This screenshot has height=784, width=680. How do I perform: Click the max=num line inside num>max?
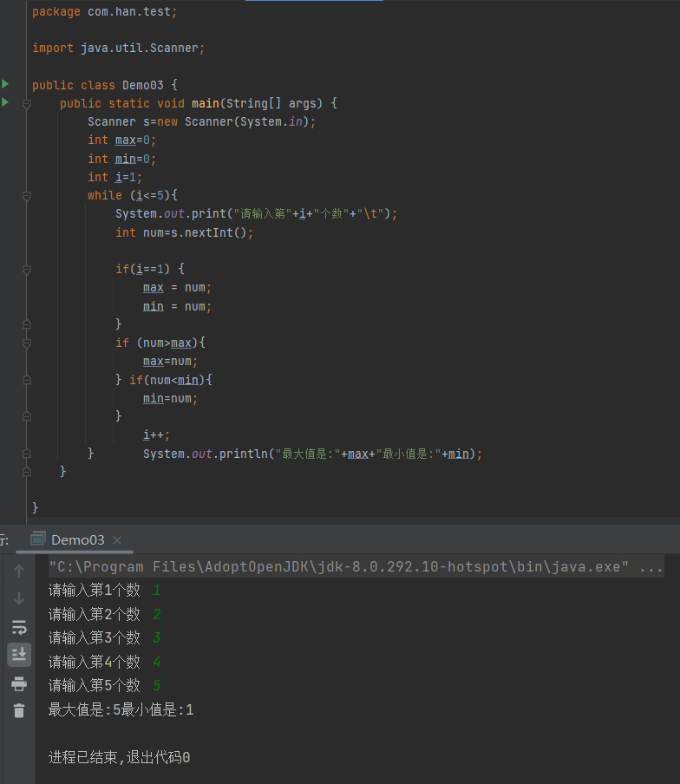point(171,361)
